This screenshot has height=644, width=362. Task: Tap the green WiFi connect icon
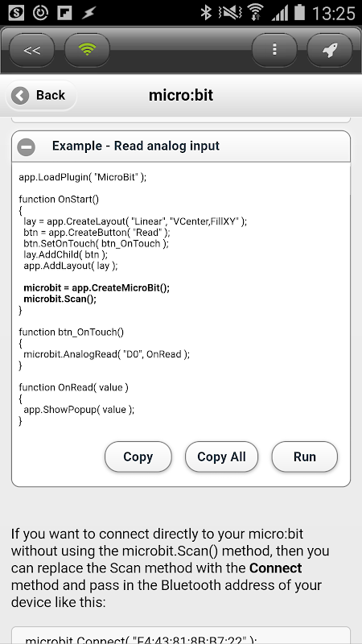[87, 51]
